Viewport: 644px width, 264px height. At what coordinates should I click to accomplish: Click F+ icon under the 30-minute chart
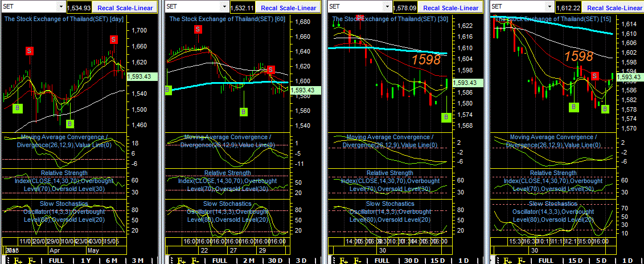point(343,261)
